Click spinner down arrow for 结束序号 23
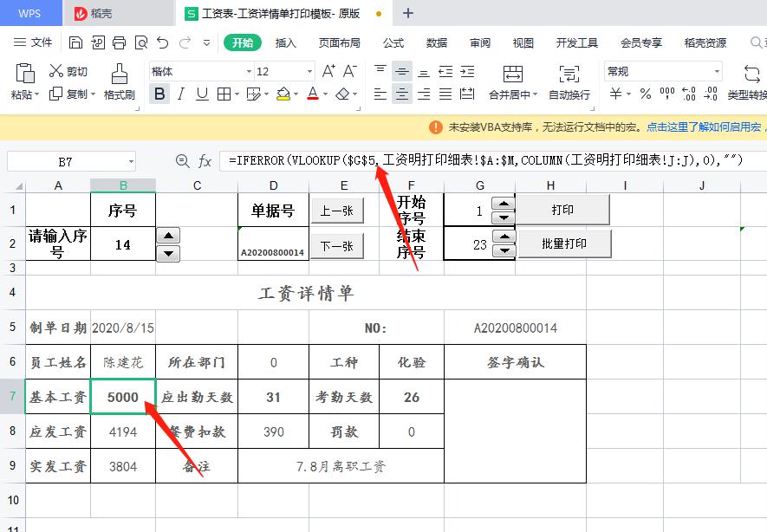Viewport: 767px width, 532px height. [504, 251]
